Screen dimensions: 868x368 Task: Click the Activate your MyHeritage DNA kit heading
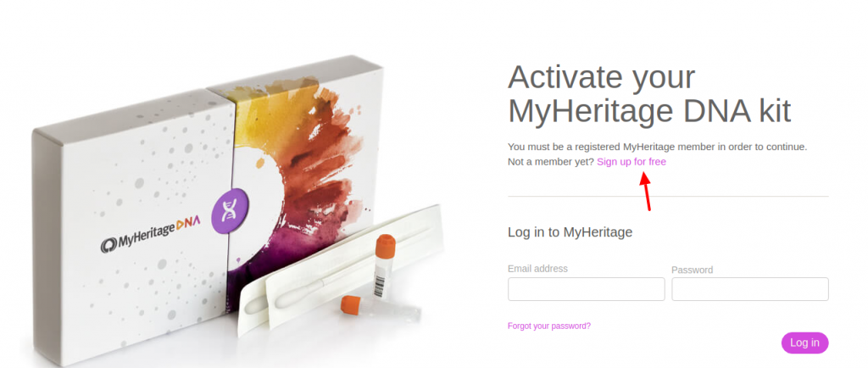649,94
